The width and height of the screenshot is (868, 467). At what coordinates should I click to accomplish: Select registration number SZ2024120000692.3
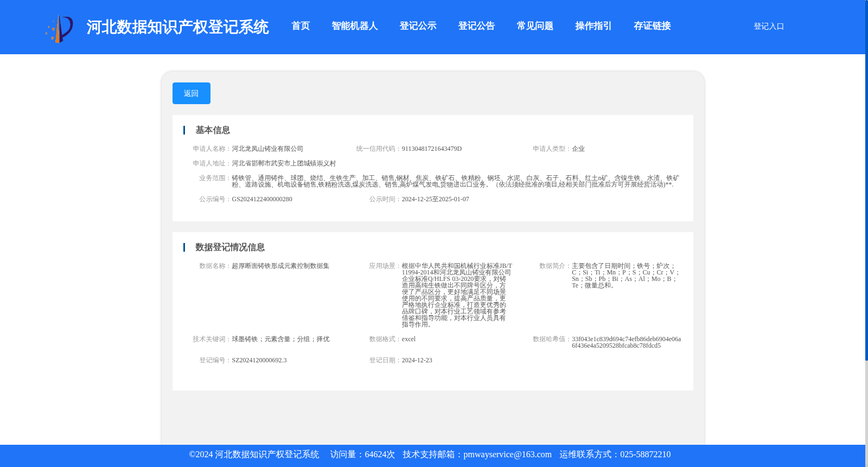pos(259,360)
